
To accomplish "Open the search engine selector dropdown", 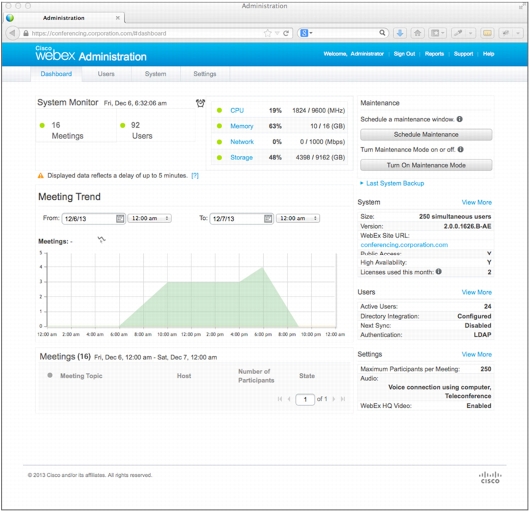I will tap(306, 33).
